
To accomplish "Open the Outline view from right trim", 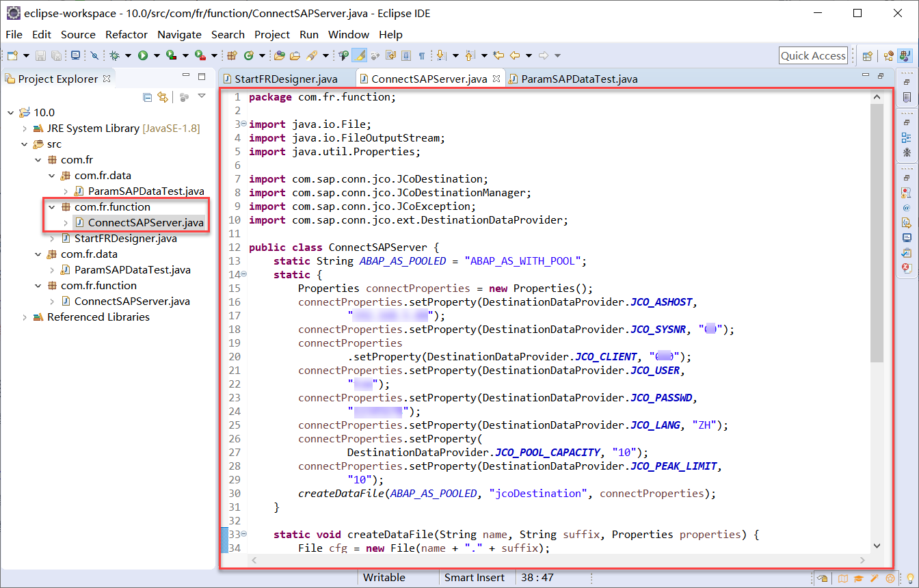I will point(906,137).
